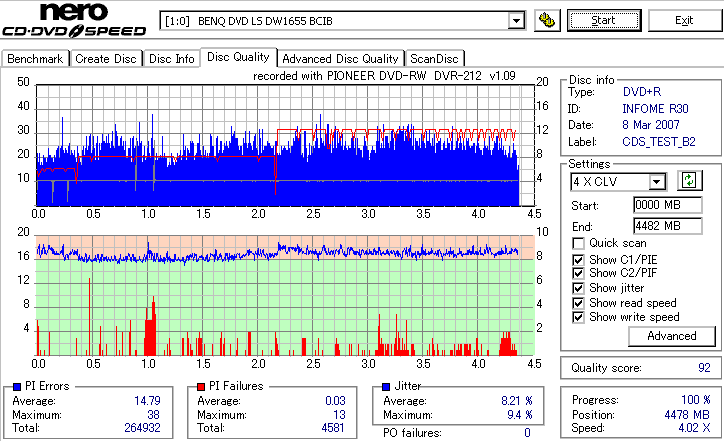
Task: Click the End position MB field
Action: (668, 226)
